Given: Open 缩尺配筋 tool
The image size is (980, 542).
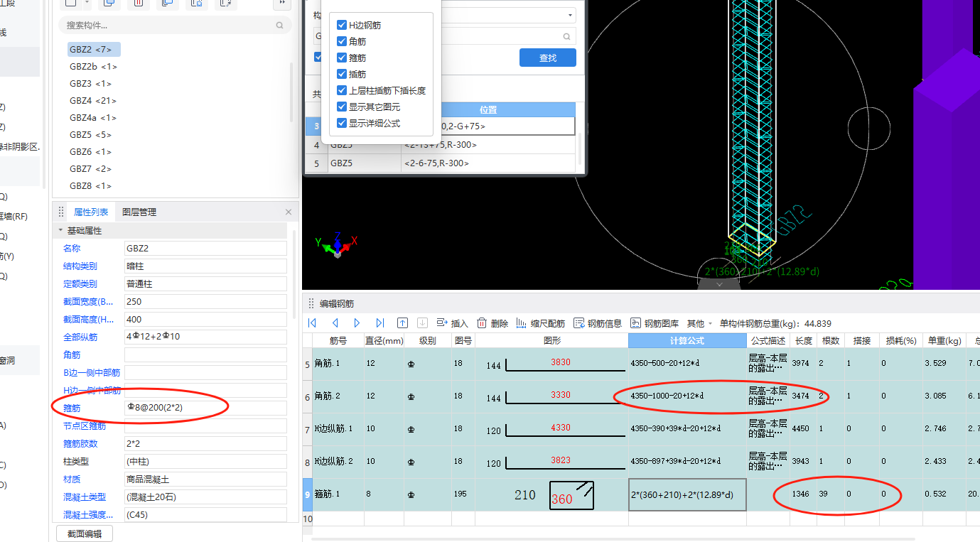Looking at the screenshot, I should point(540,323).
